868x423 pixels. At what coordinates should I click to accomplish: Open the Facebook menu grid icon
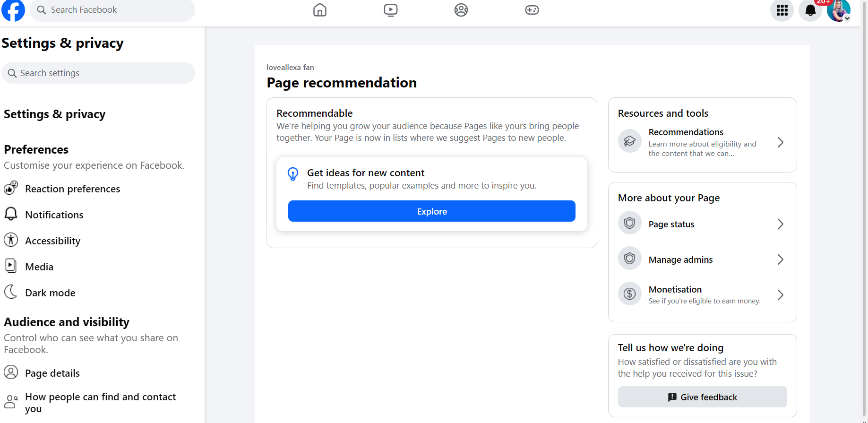782,10
